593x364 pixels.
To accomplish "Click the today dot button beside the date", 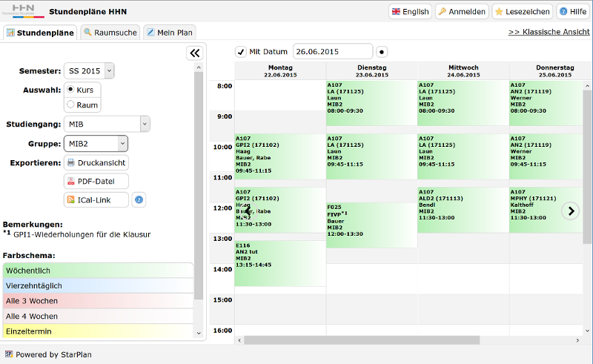I will pyautogui.click(x=382, y=52).
